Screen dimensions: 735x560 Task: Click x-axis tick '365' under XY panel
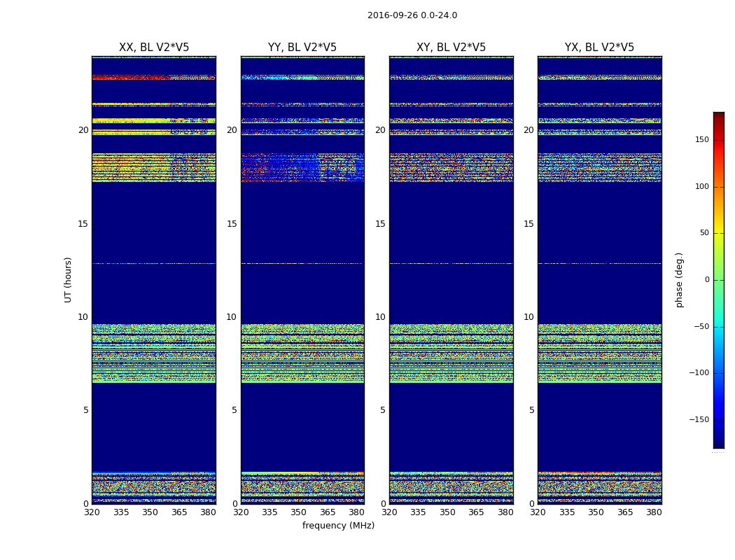tap(476, 512)
